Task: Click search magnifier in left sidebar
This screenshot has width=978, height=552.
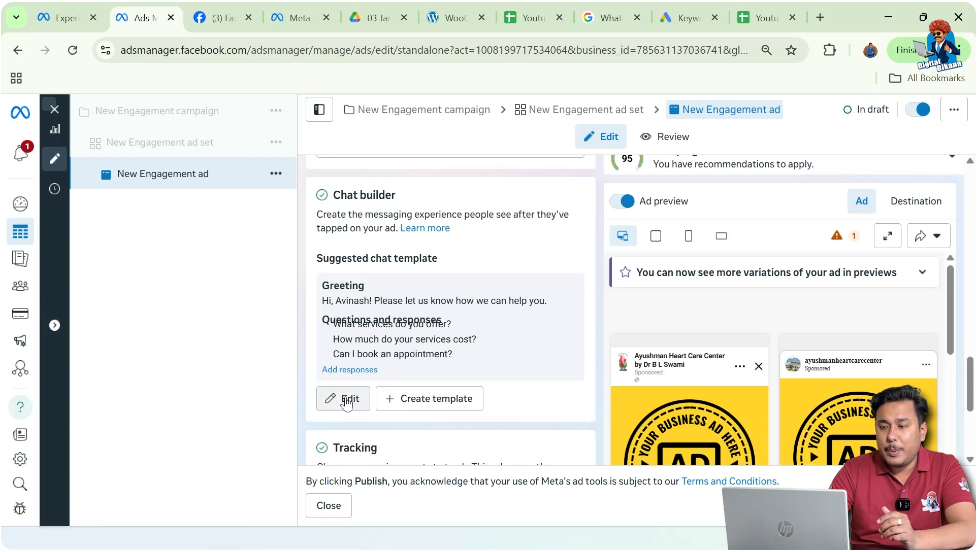Action: click(20, 484)
